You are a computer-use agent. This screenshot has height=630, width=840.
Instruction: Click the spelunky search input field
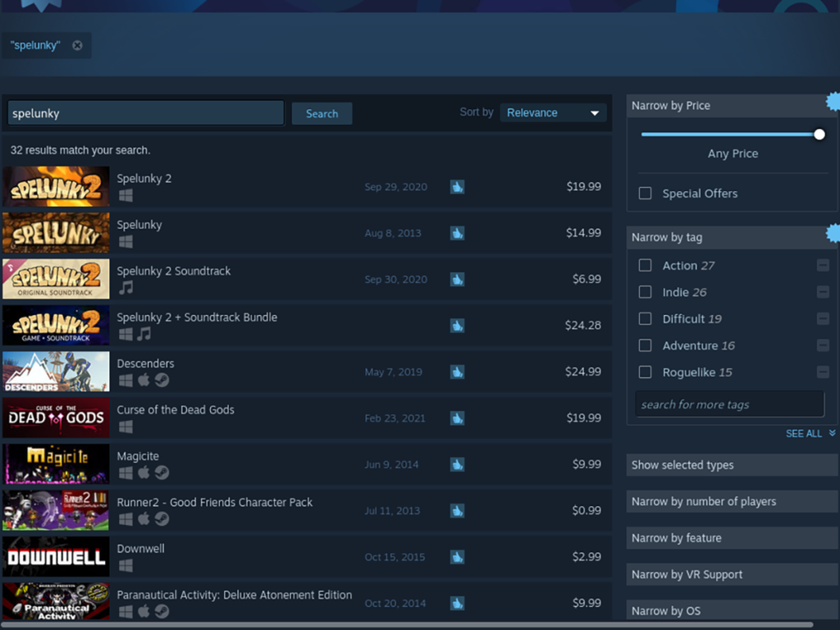pyautogui.click(x=144, y=112)
